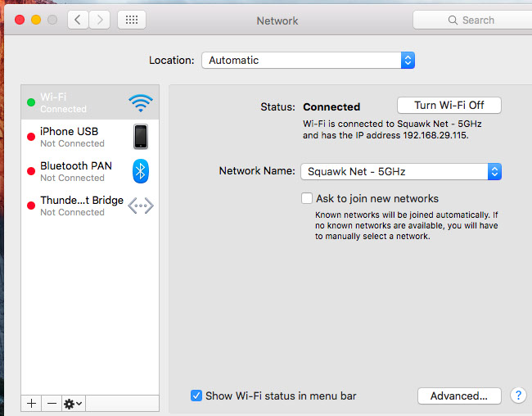This screenshot has width=532, height=416.
Task: Click the Thunderbolt Bridge arrows icon
Action: pos(141,206)
